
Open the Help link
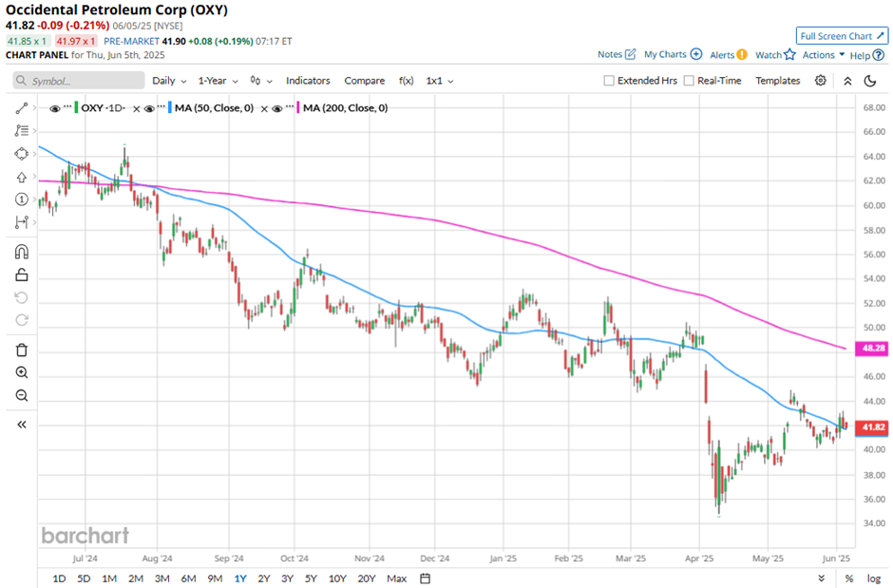(866, 55)
